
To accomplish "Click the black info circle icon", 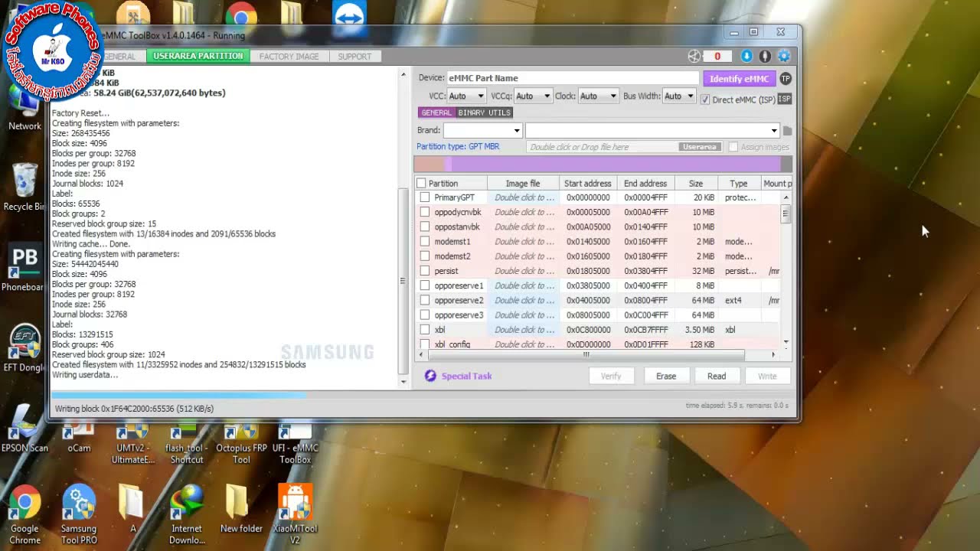I will tap(765, 56).
